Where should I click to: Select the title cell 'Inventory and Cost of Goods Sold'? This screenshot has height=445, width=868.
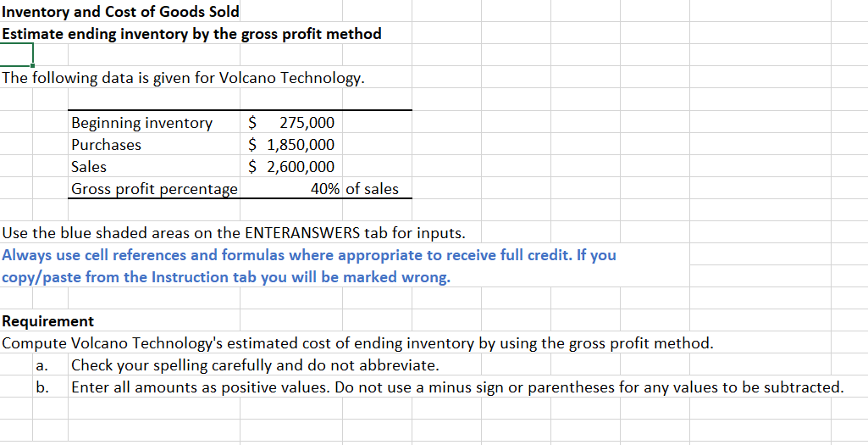(x=121, y=11)
